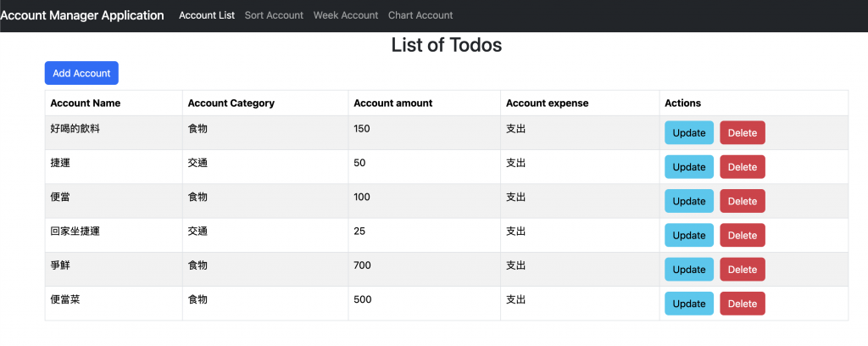Viewport: 868px width, 346px height.
Task: Update the 好喝的飲料 account row
Action: point(688,133)
